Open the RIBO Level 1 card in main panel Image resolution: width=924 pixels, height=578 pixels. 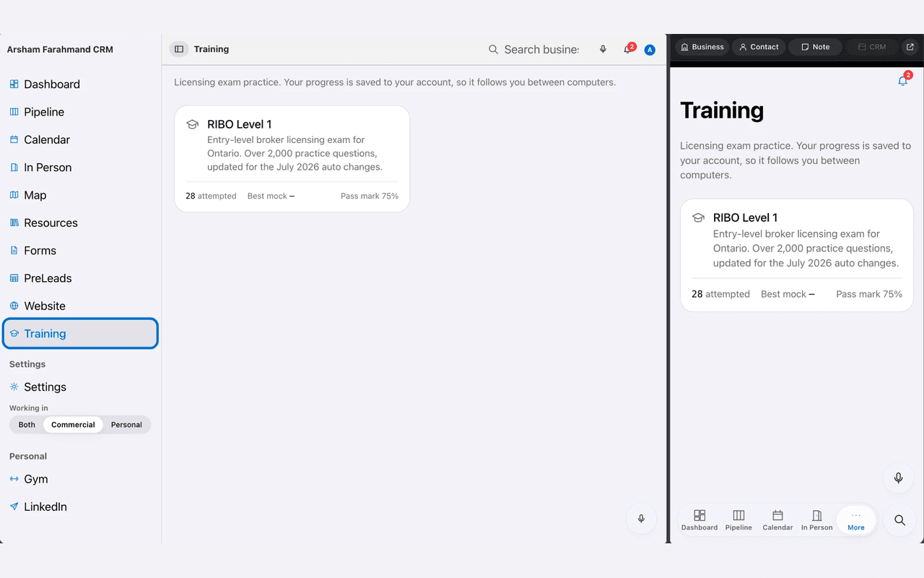click(292, 159)
